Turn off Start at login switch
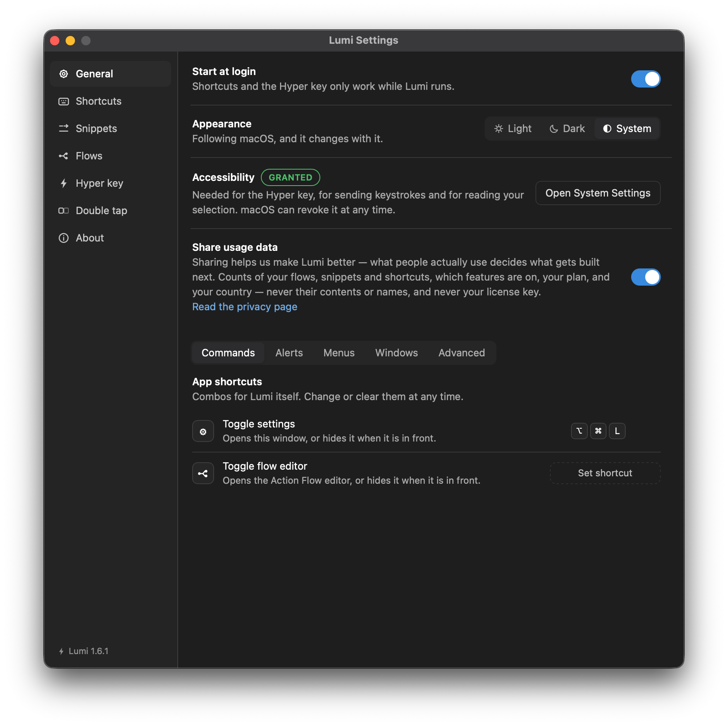Image resolution: width=728 pixels, height=726 pixels. click(x=646, y=79)
